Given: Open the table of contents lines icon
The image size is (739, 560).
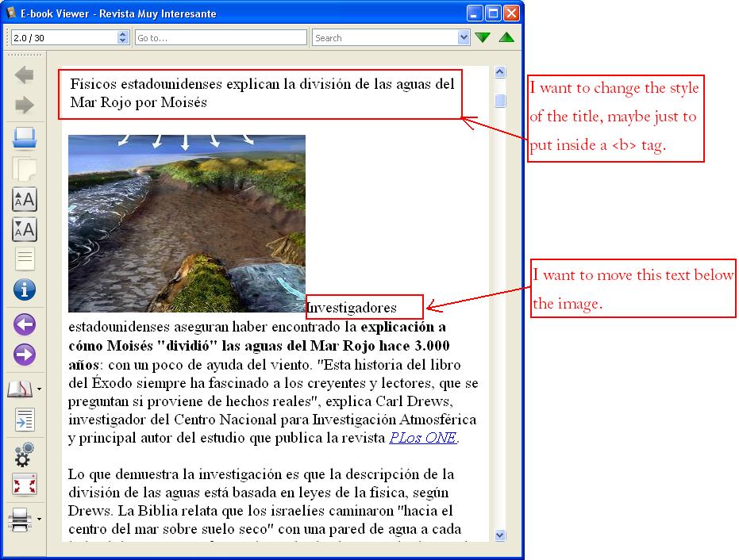Looking at the screenshot, I should pos(25,259).
